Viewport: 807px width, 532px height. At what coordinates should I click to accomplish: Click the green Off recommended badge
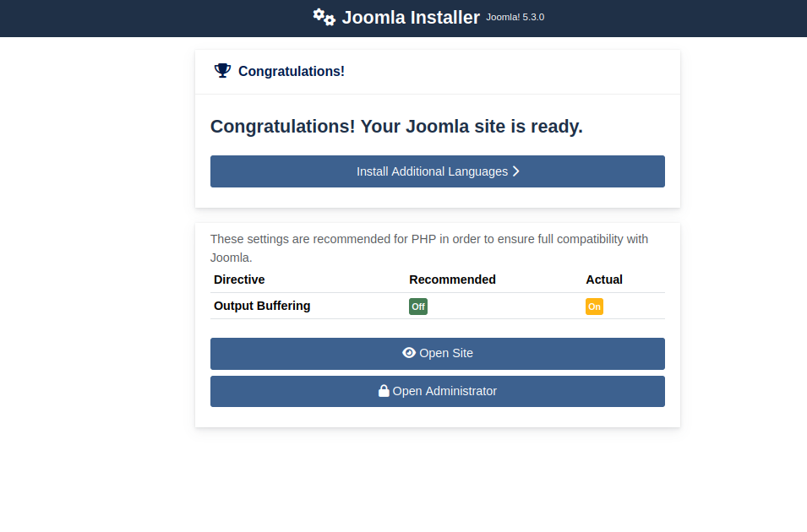[x=417, y=307]
